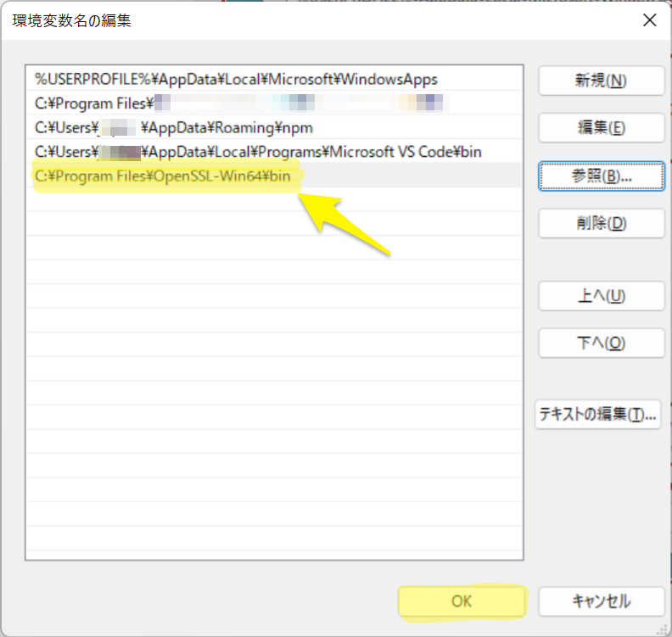Screen dimensions: 672x637
Task: Confirm with the OK button
Action: pyautogui.click(x=462, y=601)
